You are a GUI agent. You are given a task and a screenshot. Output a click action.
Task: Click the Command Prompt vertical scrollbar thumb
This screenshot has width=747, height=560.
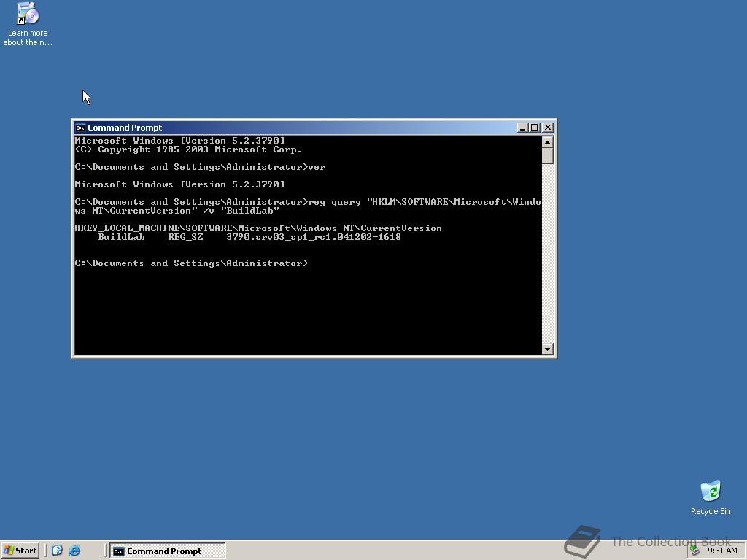pos(547,156)
